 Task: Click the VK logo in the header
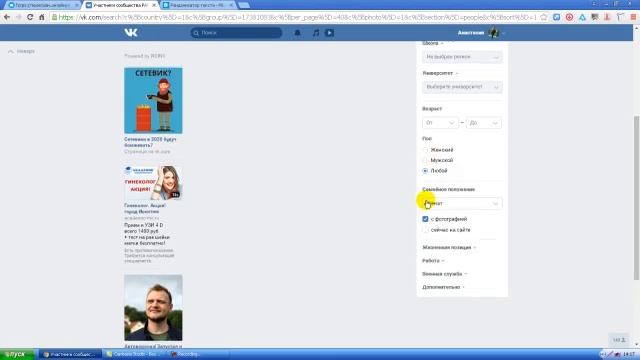point(131,33)
